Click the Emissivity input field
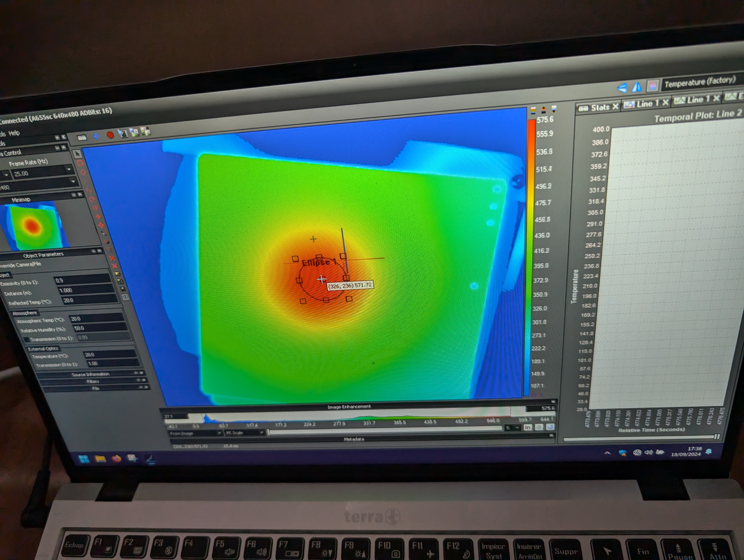The height and width of the screenshot is (560, 744). (x=82, y=280)
